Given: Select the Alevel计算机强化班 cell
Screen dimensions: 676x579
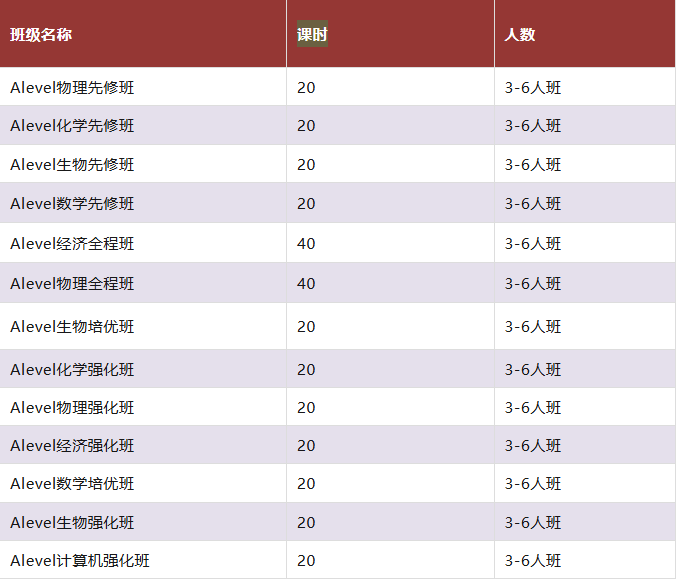Looking at the screenshot, I should 80,561.
